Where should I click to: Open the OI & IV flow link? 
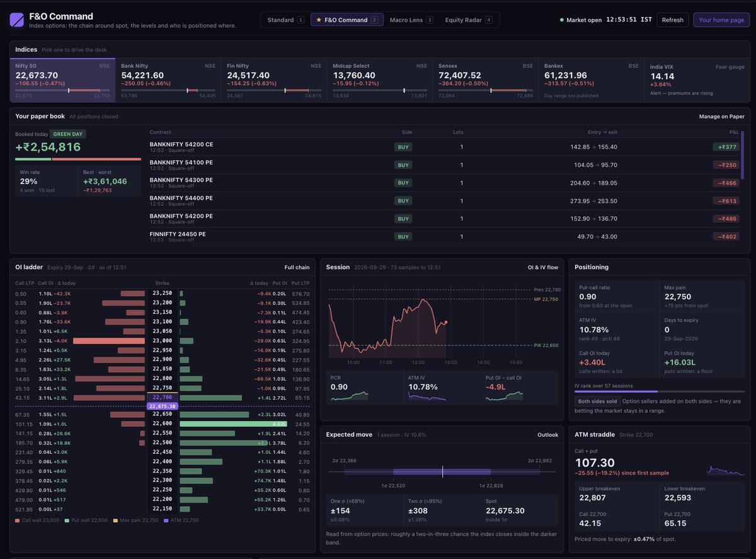[x=542, y=267]
